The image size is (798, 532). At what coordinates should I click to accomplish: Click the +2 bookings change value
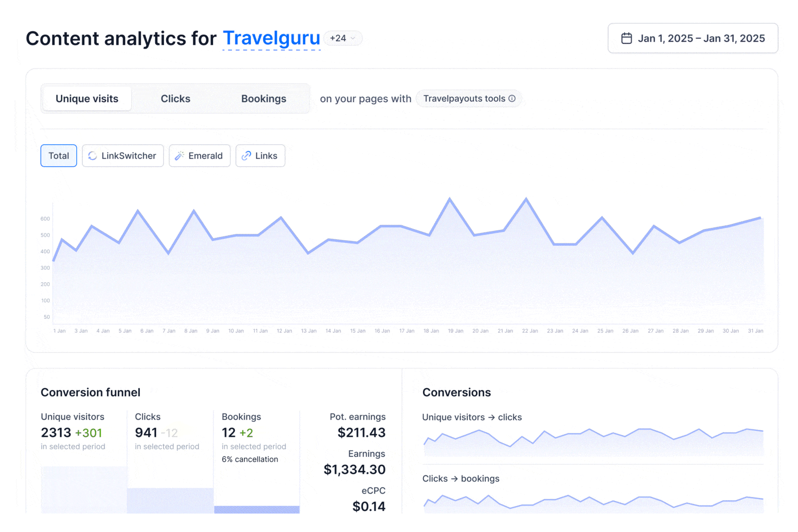point(246,433)
